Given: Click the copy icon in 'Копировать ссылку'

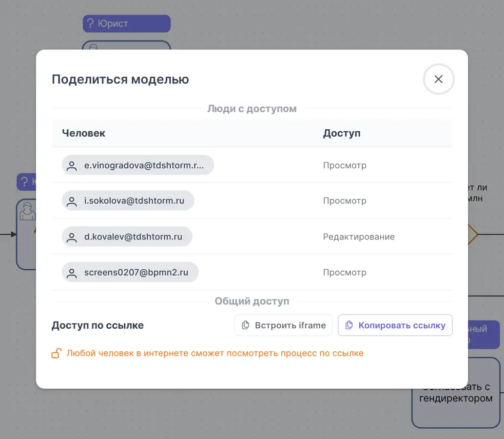Looking at the screenshot, I should [x=349, y=325].
